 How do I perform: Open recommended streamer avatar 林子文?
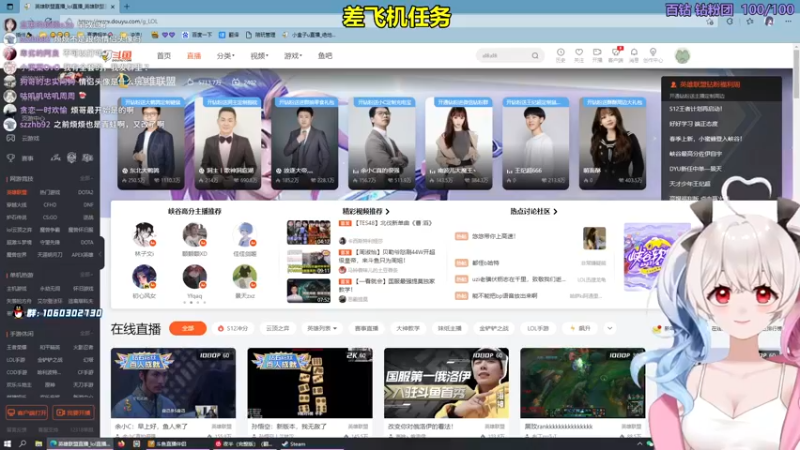click(144, 235)
